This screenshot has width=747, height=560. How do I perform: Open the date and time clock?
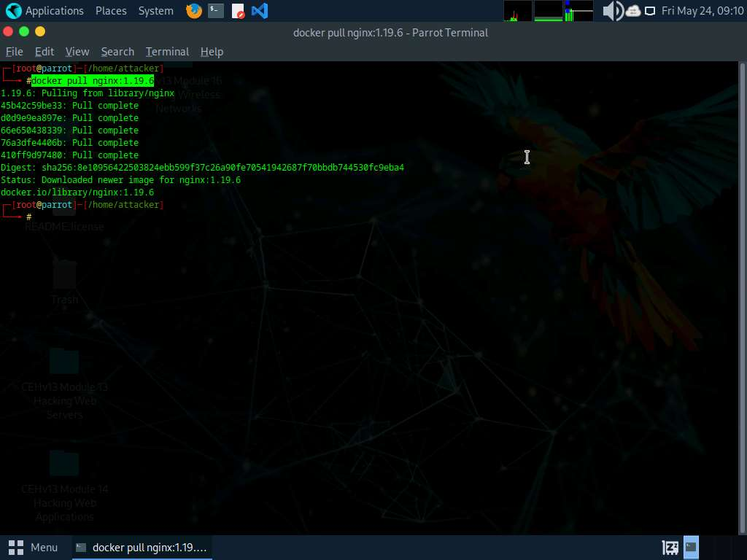tap(702, 11)
